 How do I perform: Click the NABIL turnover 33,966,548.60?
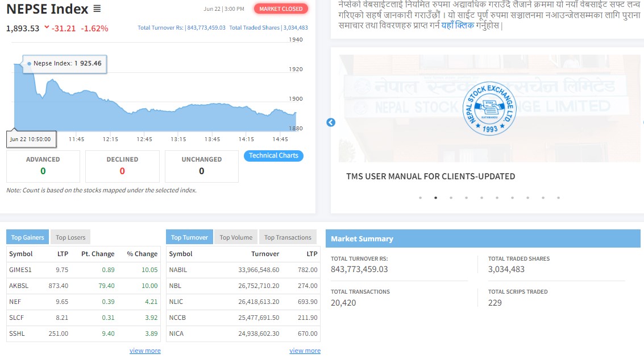click(259, 270)
